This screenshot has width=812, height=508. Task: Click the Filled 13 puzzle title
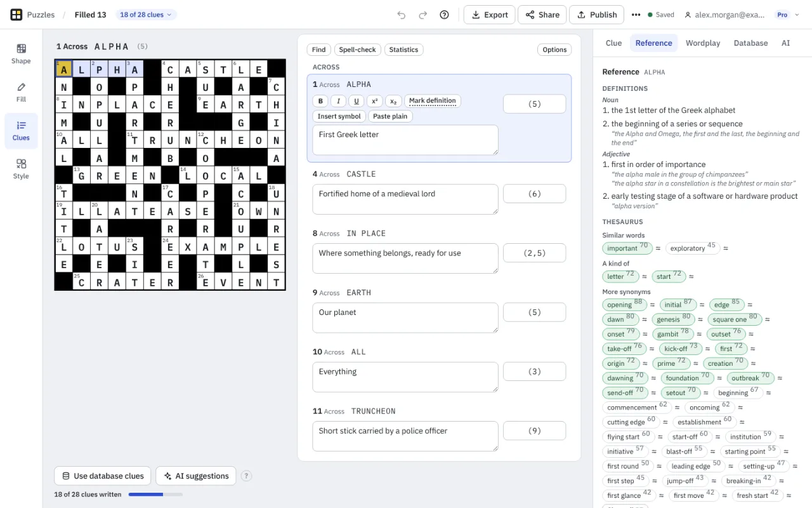click(90, 15)
